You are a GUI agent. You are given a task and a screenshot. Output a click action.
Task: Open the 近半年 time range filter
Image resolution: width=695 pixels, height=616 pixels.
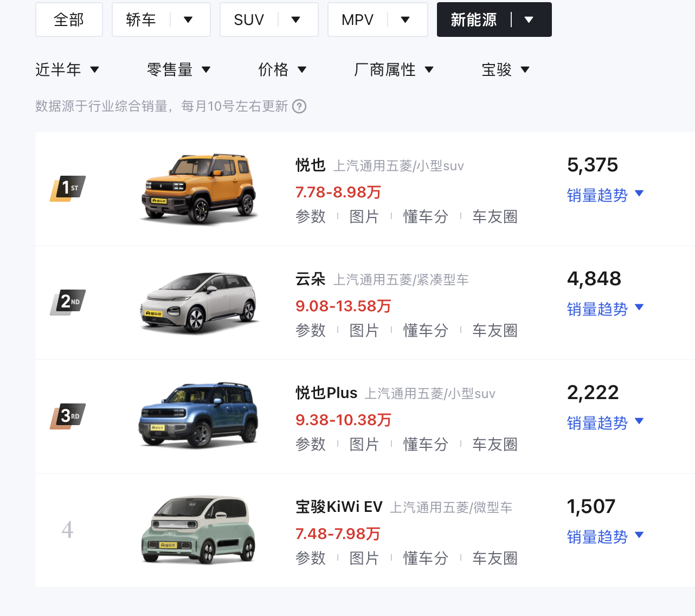pyautogui.click(x=67, y=69)
